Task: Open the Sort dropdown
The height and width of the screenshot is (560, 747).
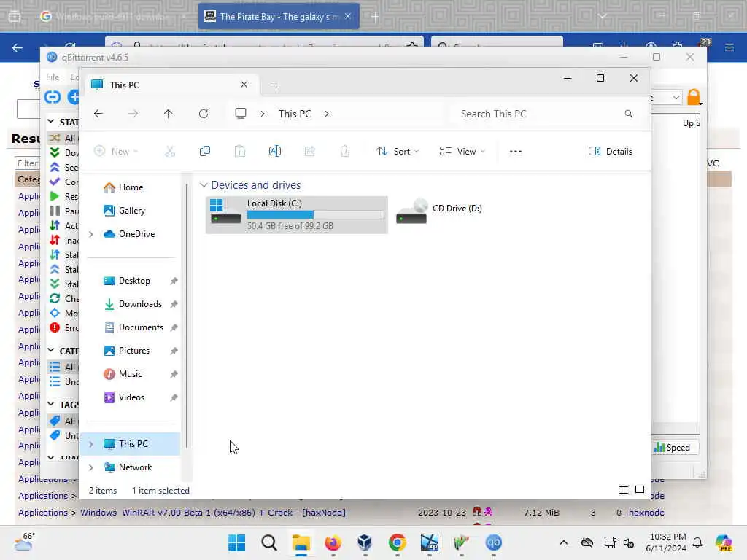Action: point(398,152)
